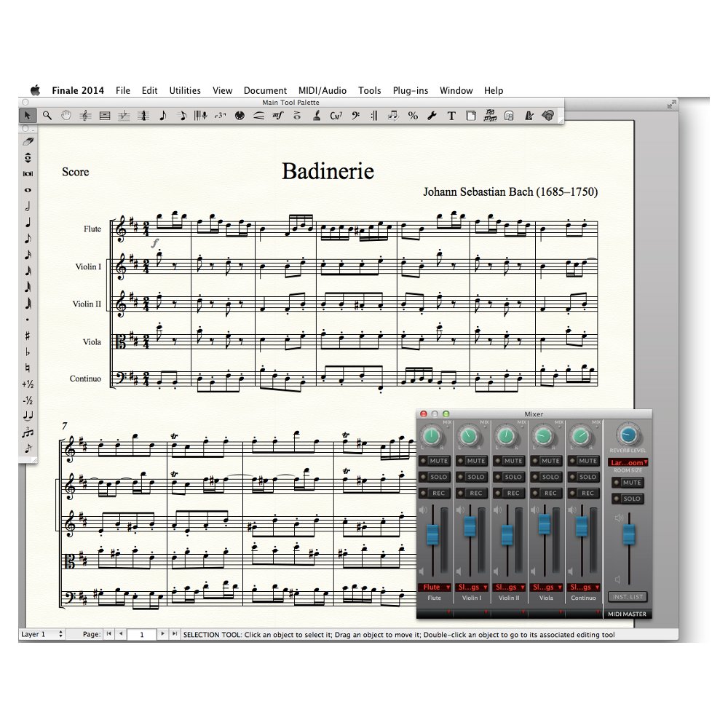Open the Apple menu
The width and height of the screenshot is (728, 728).
pyautogui.click(x=35, y=90)
